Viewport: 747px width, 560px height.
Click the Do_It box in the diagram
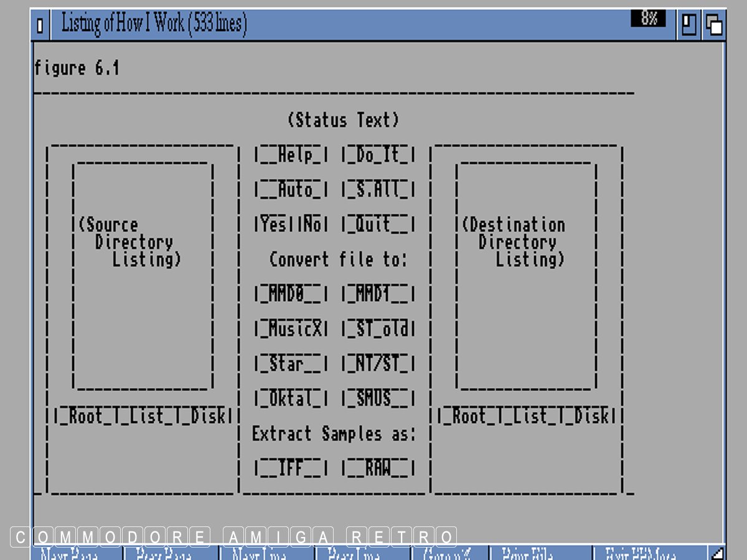tap(378, 155)
